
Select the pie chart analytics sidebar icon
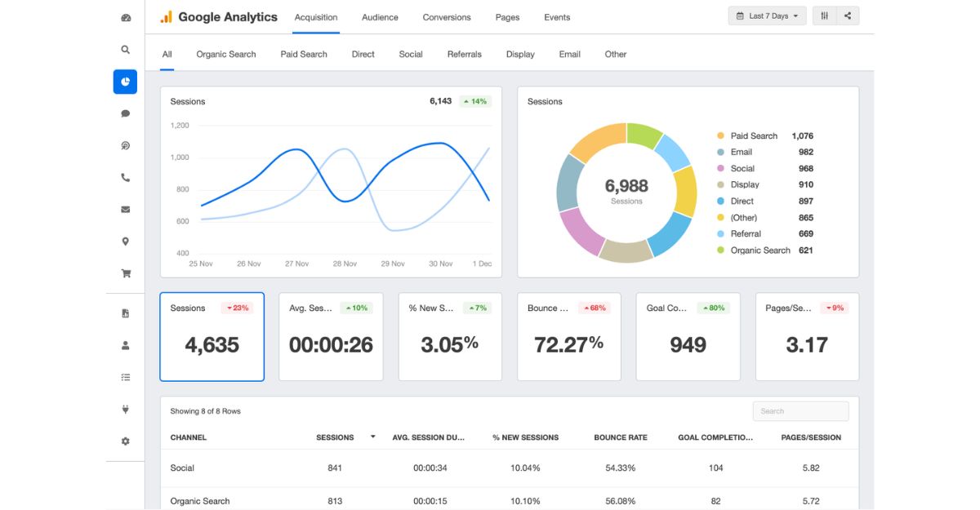pos(125,82)
